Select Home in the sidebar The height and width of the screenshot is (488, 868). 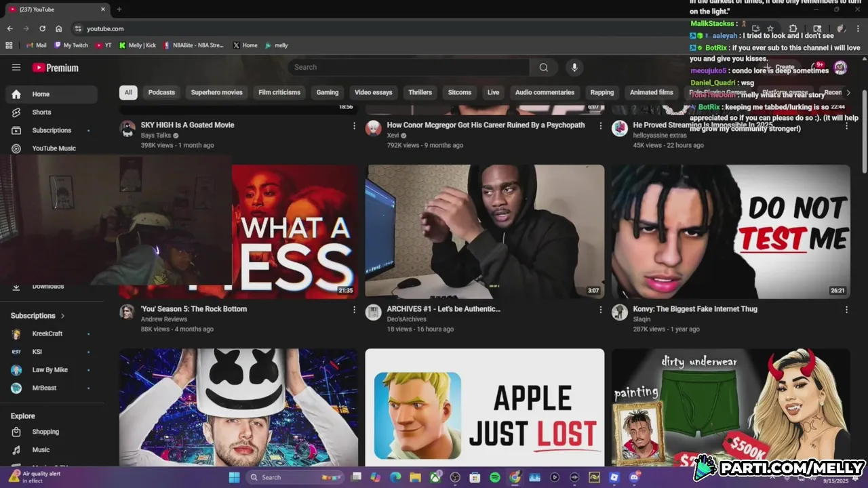[x=52, y=94]
